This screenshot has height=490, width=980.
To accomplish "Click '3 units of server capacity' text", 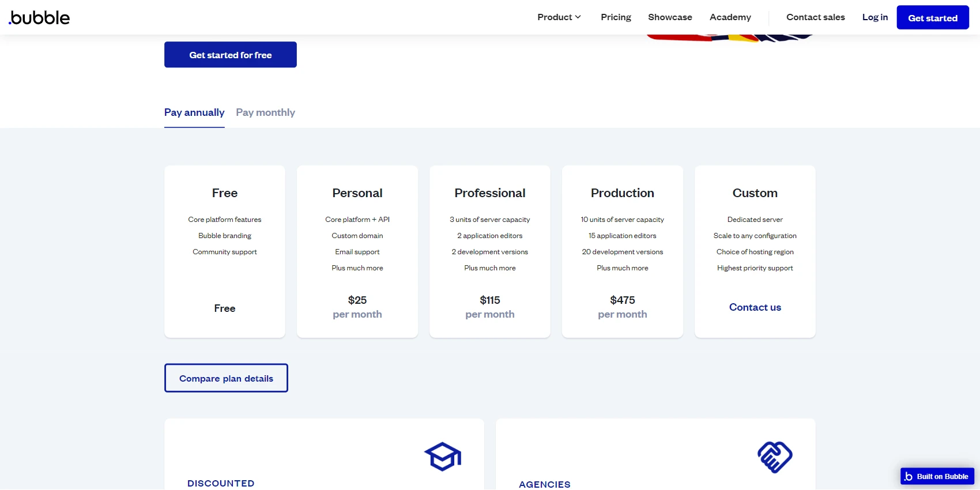I will click(x=490, y=220).
